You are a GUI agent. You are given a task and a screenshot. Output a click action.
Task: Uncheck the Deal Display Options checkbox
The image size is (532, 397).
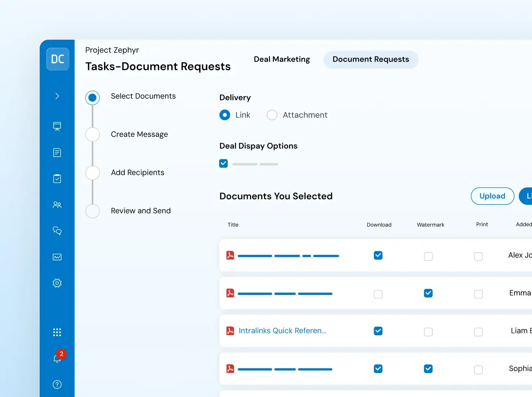tap(224, 164)
